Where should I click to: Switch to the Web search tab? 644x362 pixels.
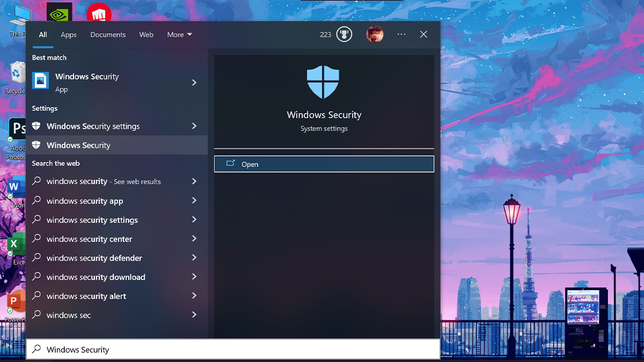tap(147, 34)
